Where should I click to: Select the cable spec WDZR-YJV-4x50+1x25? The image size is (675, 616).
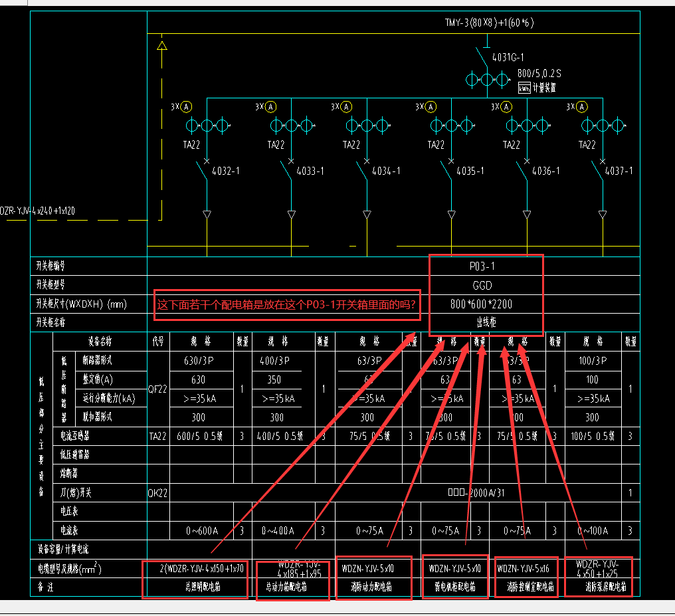[x=597, y=569]
